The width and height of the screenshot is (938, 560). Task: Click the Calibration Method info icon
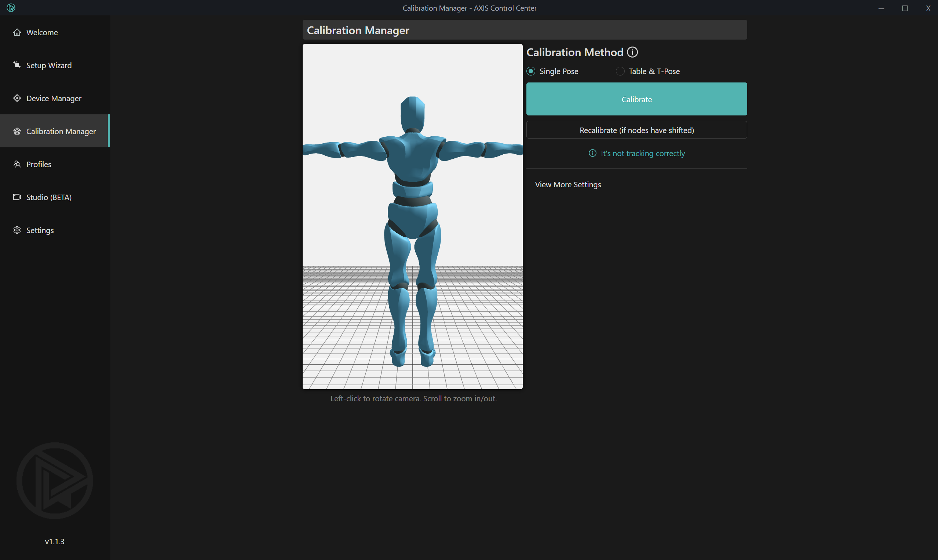click(632, 52)
